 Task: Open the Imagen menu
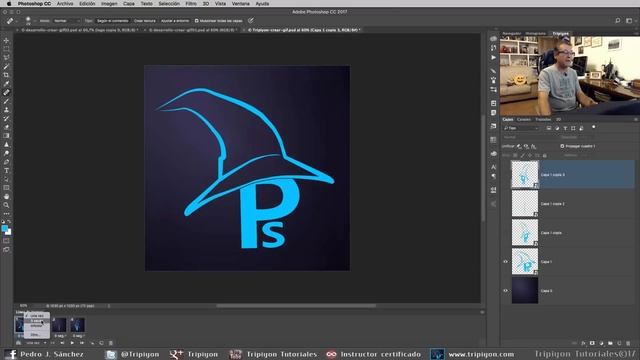click(109, 4)
